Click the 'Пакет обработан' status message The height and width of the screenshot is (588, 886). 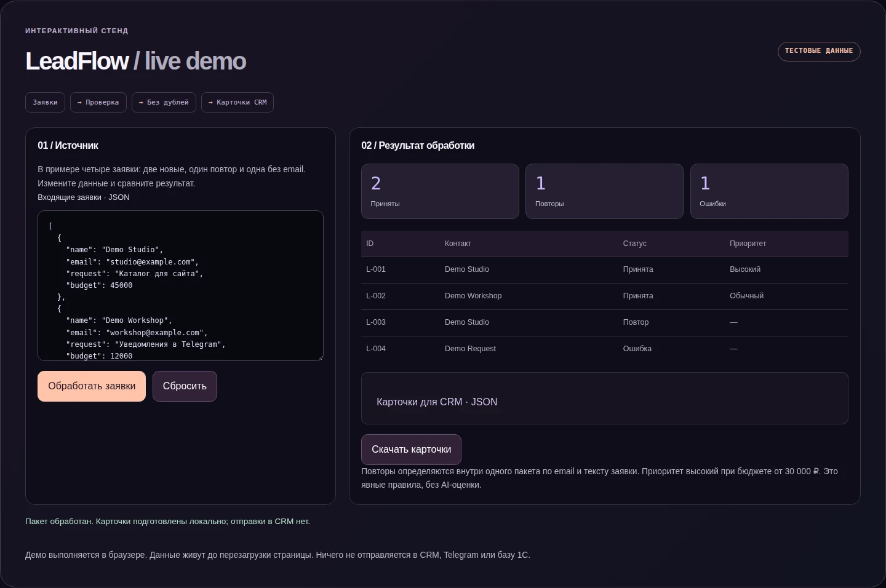(167, 522)
